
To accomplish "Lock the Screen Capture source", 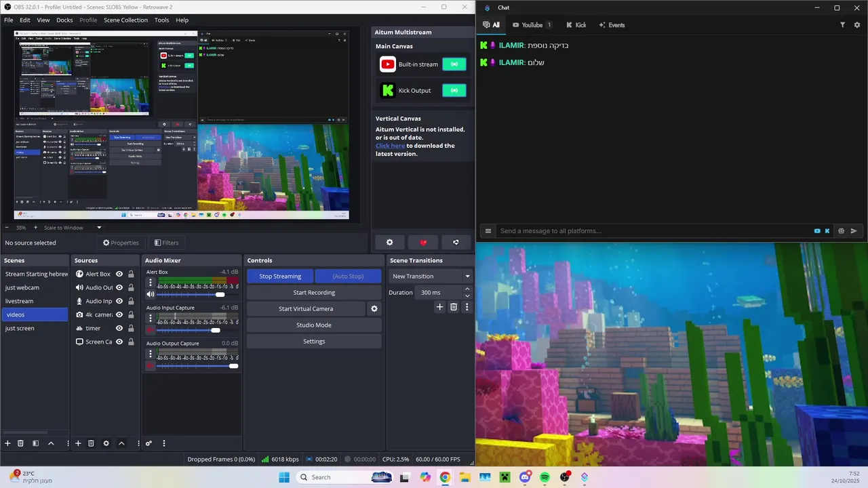I will pyautogui.click(x=131, y=342).
